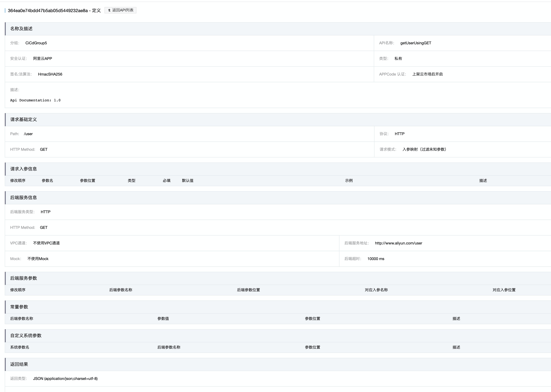Click the 上架云市场后开启 APPCode value
551x392 pixels.
coord(427,74)
